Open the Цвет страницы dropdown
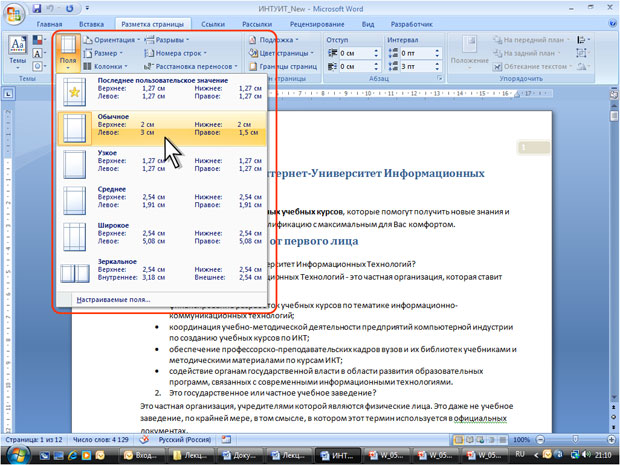This screenshot has height=465, width=620. pos(282,53)
